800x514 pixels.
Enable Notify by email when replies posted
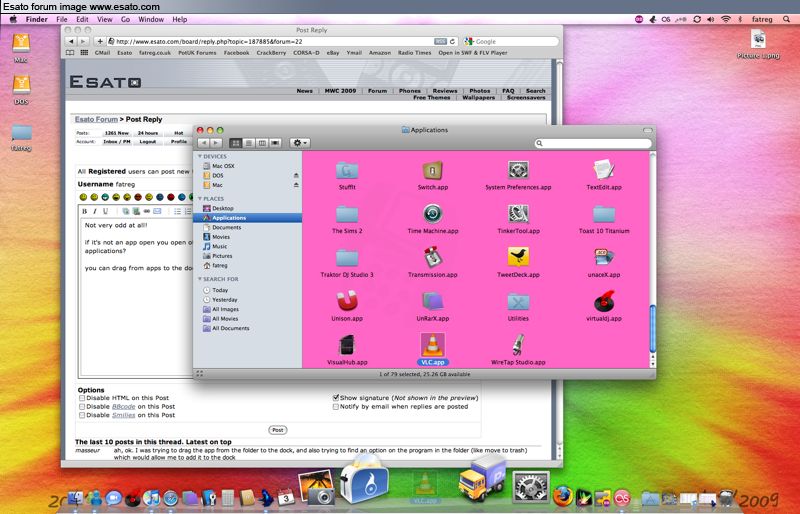336,406
